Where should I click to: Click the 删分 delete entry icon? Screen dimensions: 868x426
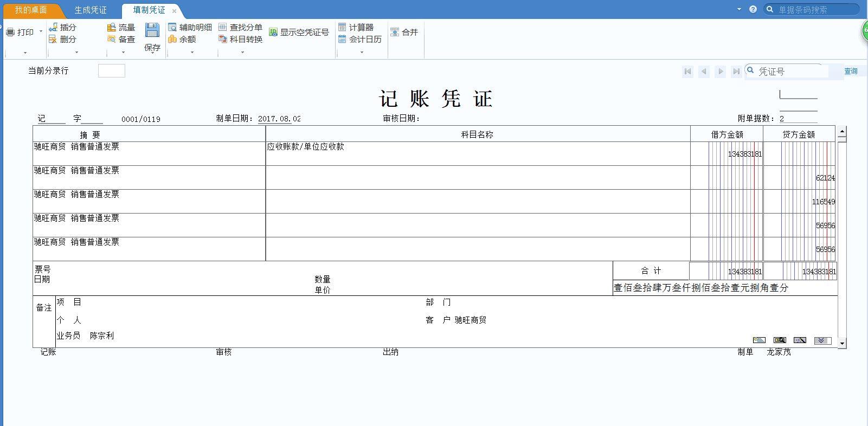point(53,39)
